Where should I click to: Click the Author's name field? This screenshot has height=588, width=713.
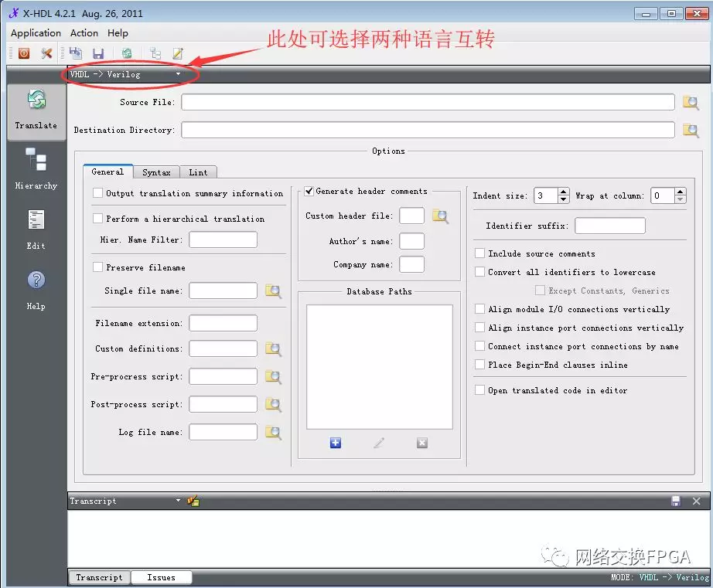pyautogui.click(x=411, y=241)
